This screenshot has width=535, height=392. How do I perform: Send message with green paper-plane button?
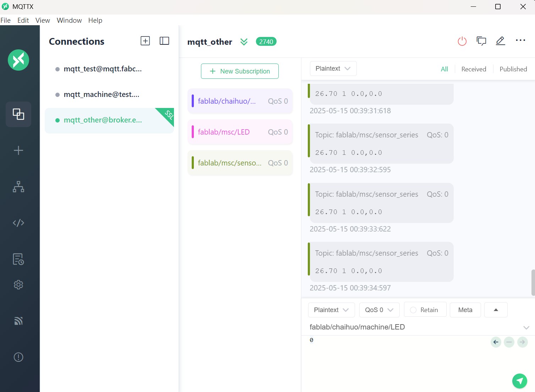(x=520, y=381)
